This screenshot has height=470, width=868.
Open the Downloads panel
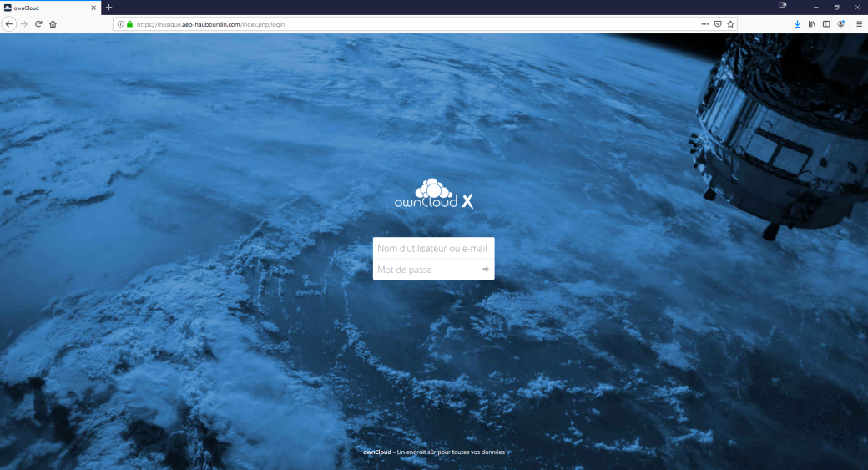[798, 24]
